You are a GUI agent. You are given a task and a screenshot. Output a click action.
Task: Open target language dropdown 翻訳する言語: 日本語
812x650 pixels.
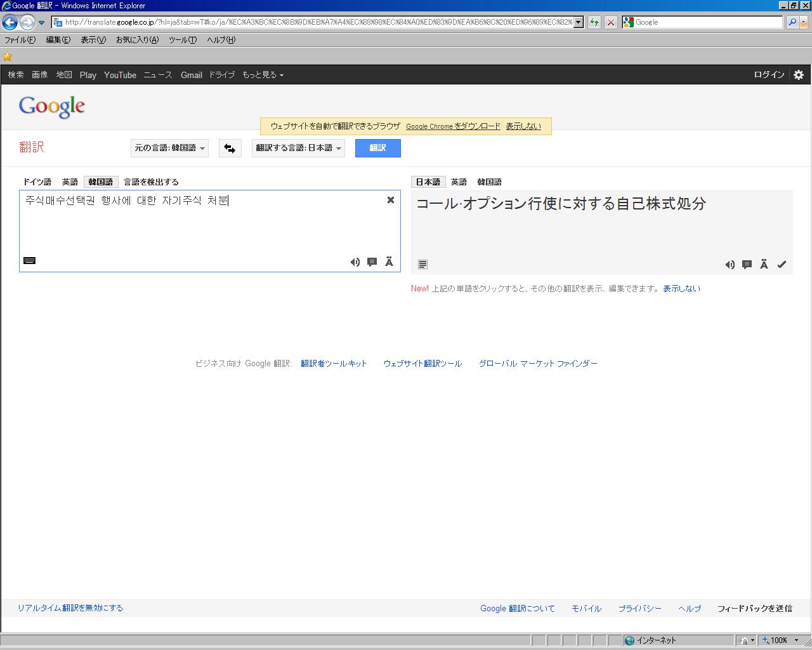(x=298, y=148)
